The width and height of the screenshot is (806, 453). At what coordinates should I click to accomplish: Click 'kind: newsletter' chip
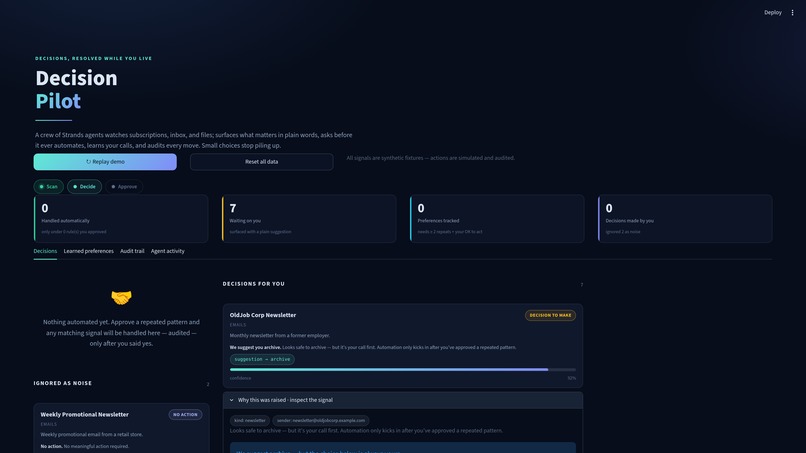[250, 421]
